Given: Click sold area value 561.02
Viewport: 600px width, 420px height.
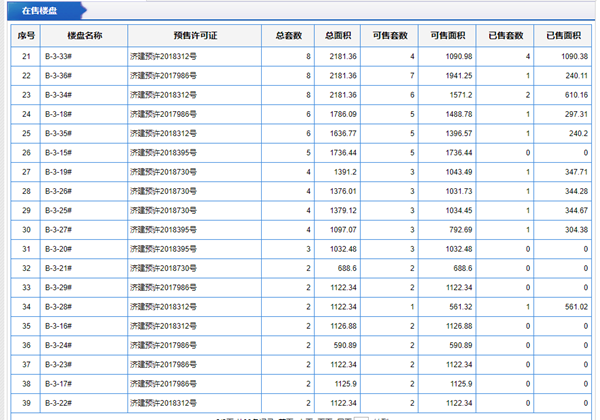Looking at the screenshot, I should point(576,307).
